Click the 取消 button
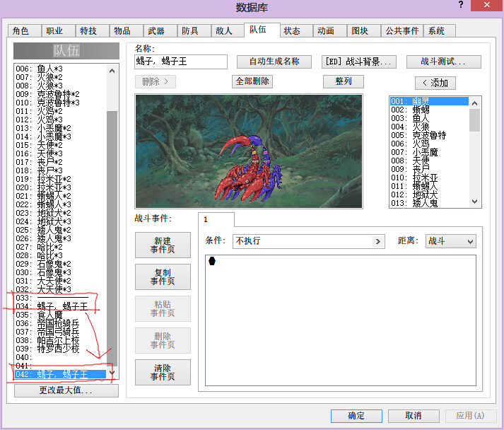 pos(414,416)
